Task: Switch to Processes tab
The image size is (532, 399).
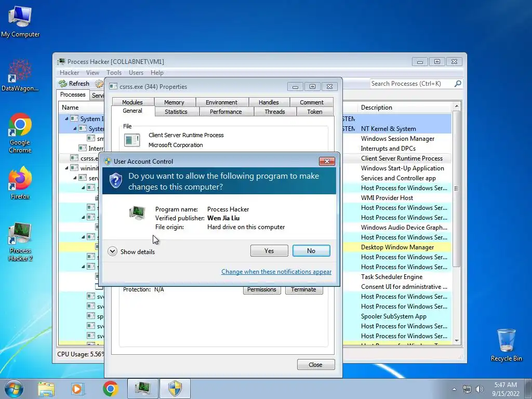Action: tap(73, 95)
